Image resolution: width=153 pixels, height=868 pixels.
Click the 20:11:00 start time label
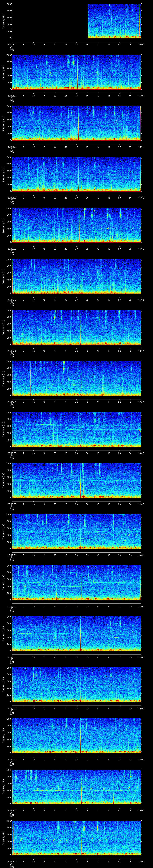click(12, 147)
